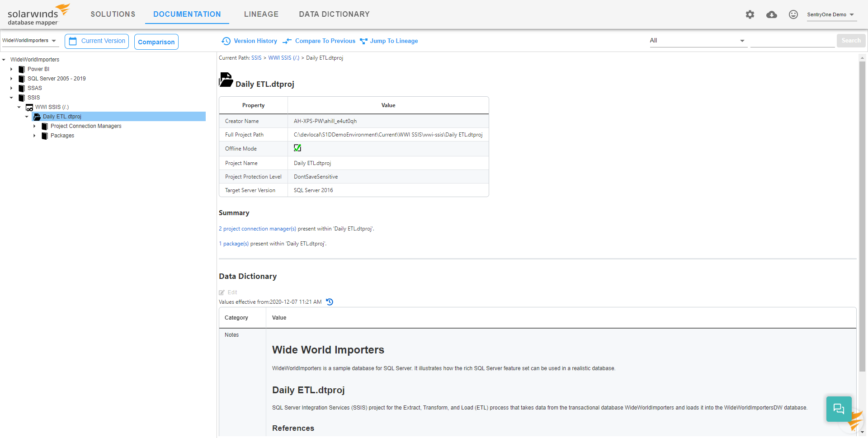This screenshot has width=868, height=438.
Task: Collapse the Daily ETL.dtproj node
Action: pos(27,117)
